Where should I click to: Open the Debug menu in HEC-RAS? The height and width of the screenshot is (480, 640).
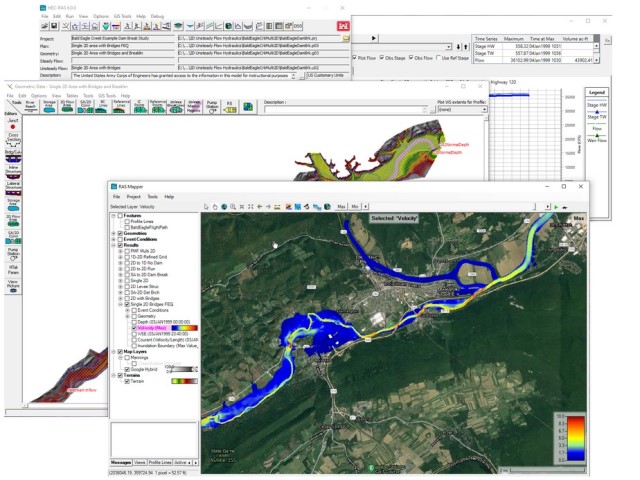pyautogui.click(x=157, y=16)
